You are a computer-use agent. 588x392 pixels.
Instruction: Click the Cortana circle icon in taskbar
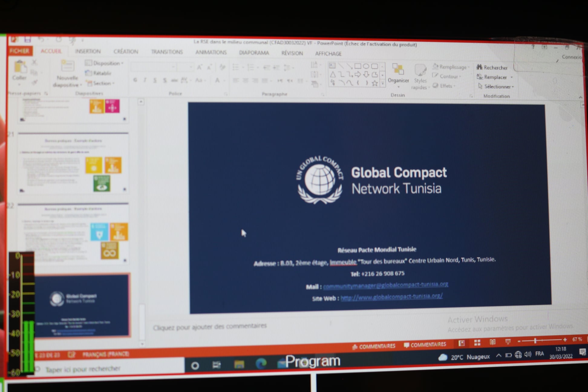tap(195, 366)
